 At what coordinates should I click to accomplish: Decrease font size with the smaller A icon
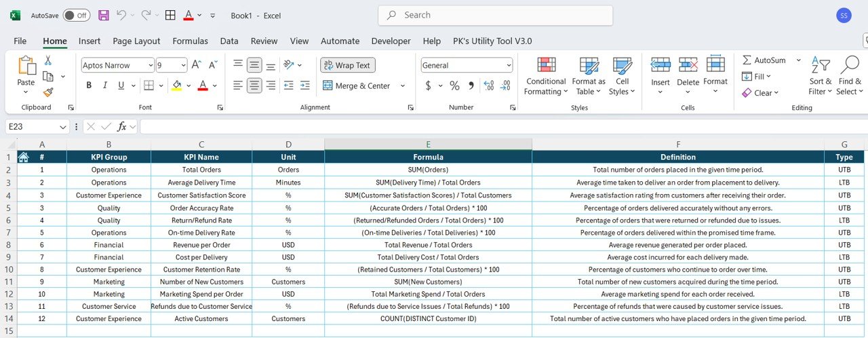(212, 65)
